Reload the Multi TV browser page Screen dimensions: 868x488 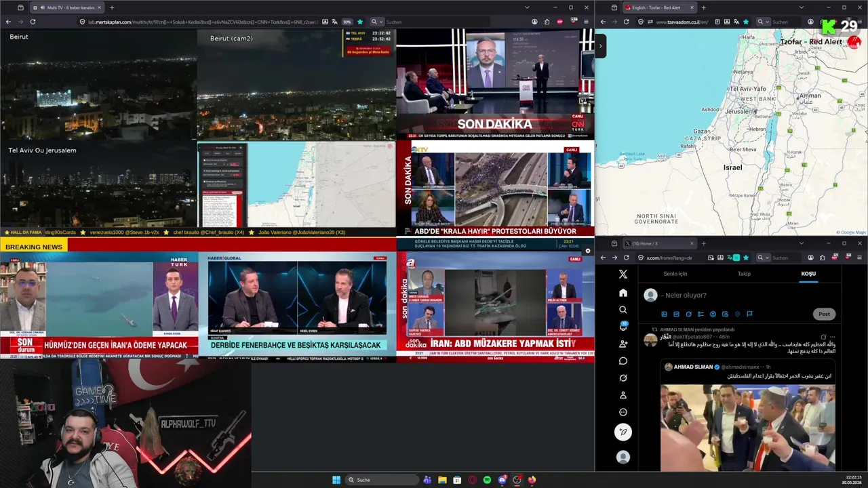click(33, 22)
